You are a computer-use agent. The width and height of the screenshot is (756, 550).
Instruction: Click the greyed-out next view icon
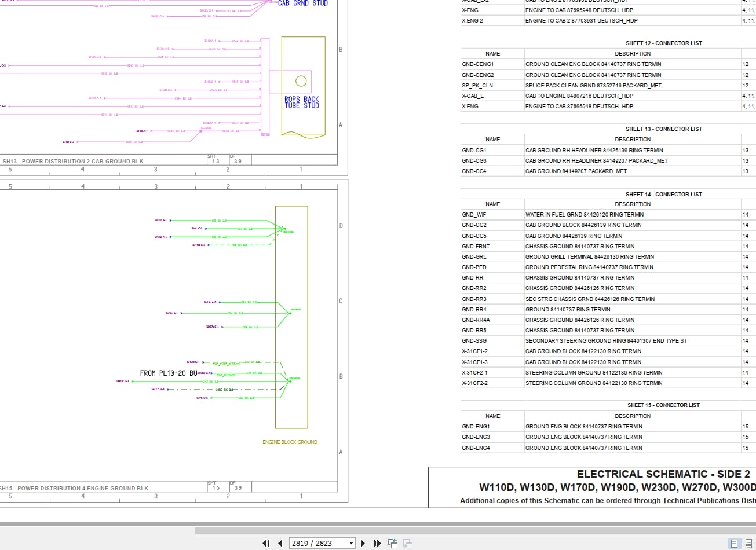408,543
